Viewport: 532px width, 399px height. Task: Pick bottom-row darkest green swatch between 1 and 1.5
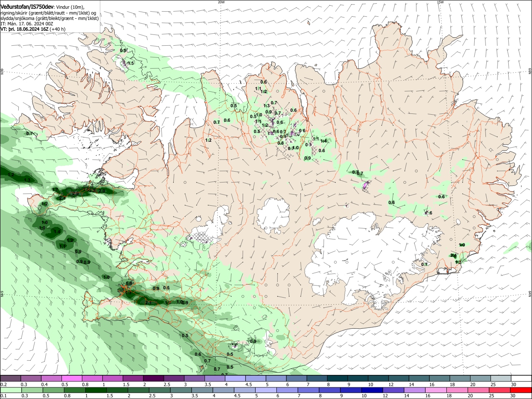click(96, 390)
